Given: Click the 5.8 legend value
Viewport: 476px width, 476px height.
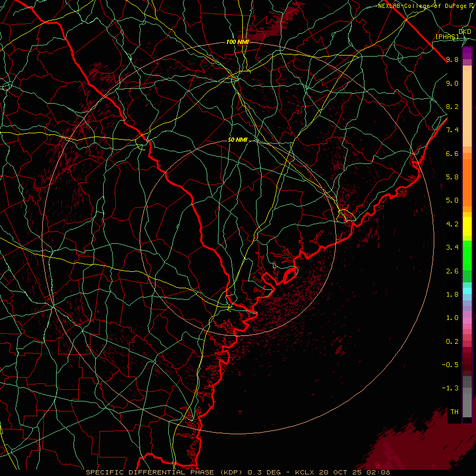Looking at the screenshot, I should click(452, 177).
